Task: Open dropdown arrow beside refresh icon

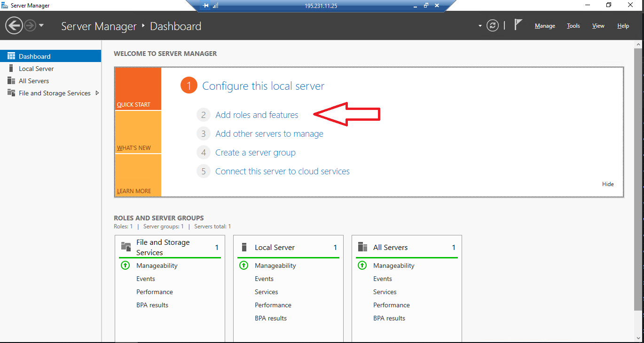Action: click(x=480, y=26)
